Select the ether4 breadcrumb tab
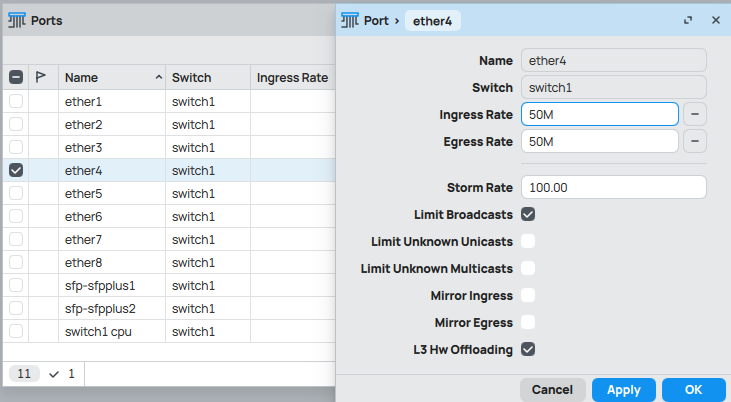The width and height of the screenshot is (731, 402). click(x=432, y=20)
